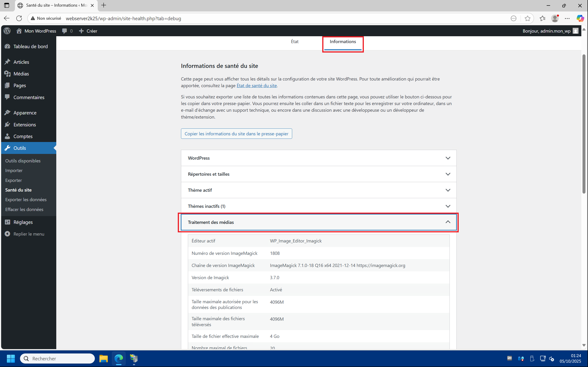Click the comments bubble icon in admin bar
The height and width of the screenshot is (367, 588).
click(x=65, y=31)
